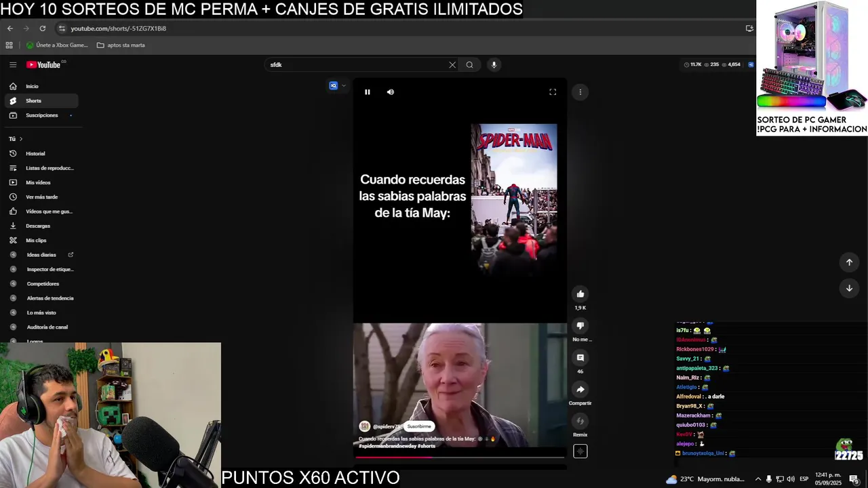Click the address bar URL youtube.com/shorts

tap(119, 28)
